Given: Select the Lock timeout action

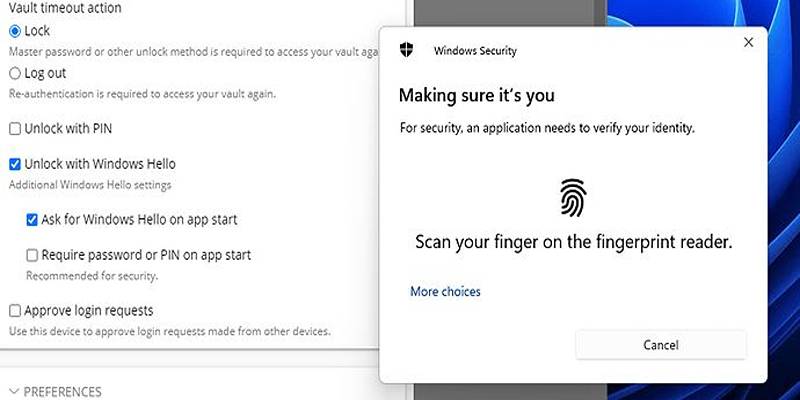Looking at the screenshot, I should click(15, 31).
